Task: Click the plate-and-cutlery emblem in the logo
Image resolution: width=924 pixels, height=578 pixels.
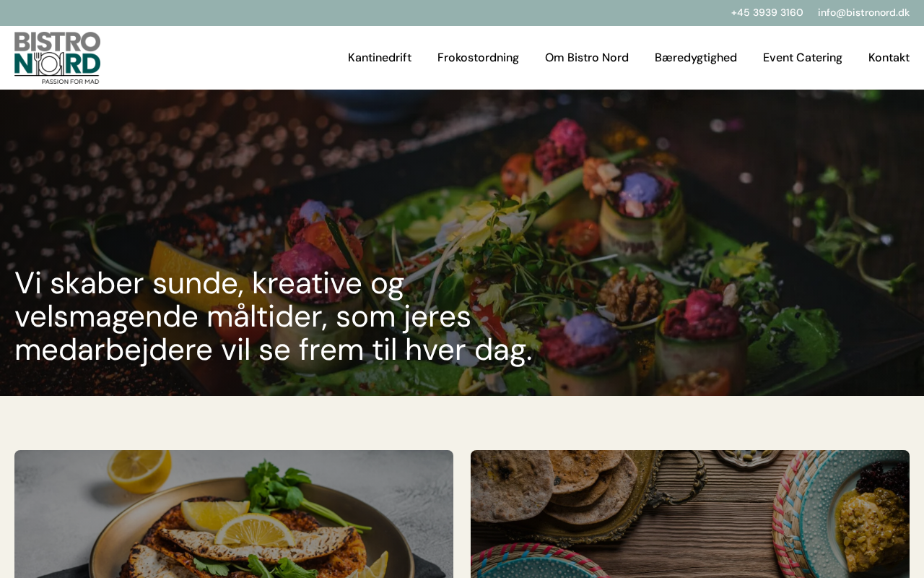Action: pyautogui.click(x=48, y=64)
